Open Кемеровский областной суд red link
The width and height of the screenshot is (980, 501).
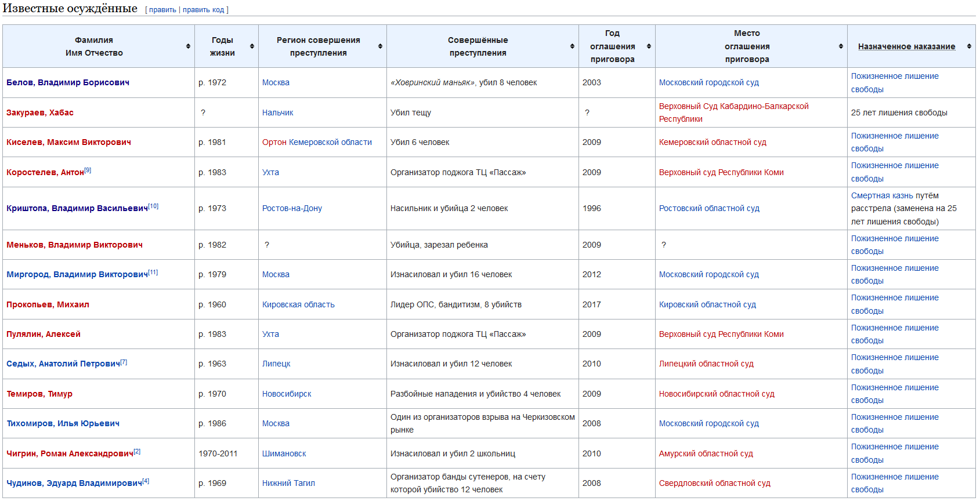713,142
